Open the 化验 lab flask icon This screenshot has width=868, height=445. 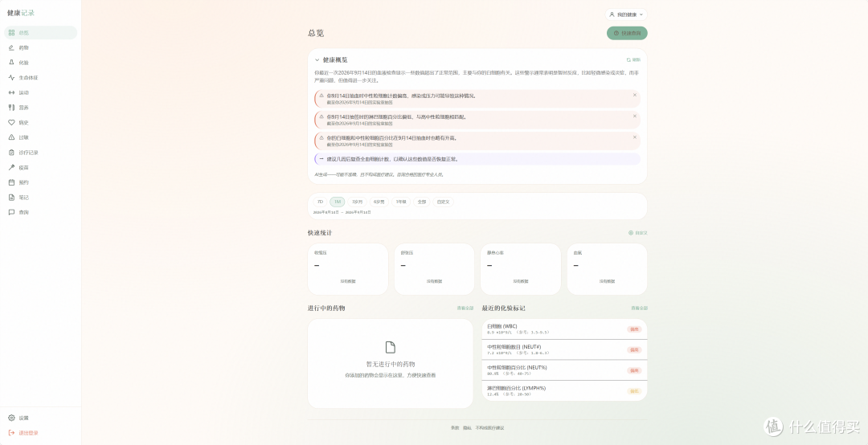[x=11, y=63]
